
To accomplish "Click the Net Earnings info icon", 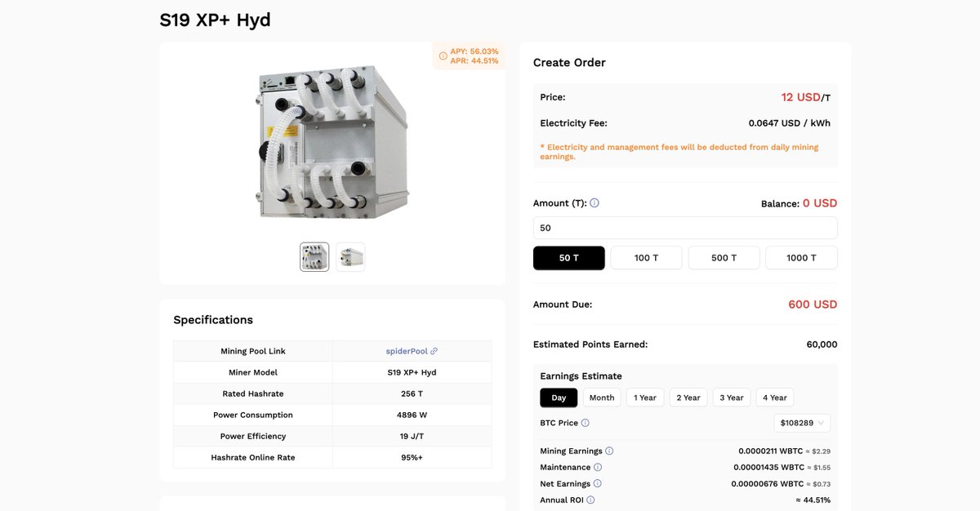I will click(x=598, y=483).
